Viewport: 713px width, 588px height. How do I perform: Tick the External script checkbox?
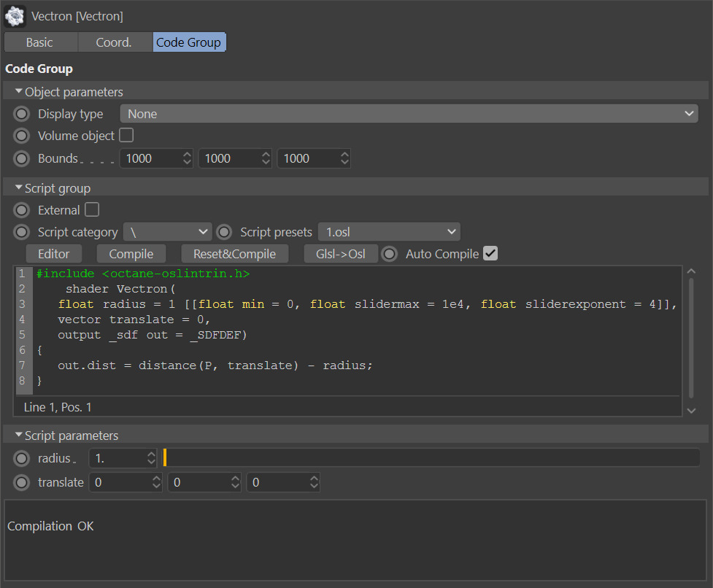click(92, 209)
